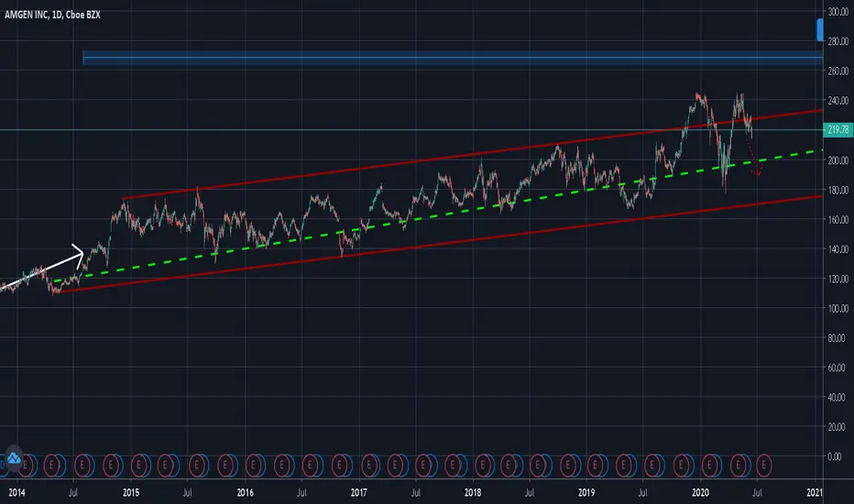Click the 2020 time axis label

pyautogui.click(x=700, y=493)
